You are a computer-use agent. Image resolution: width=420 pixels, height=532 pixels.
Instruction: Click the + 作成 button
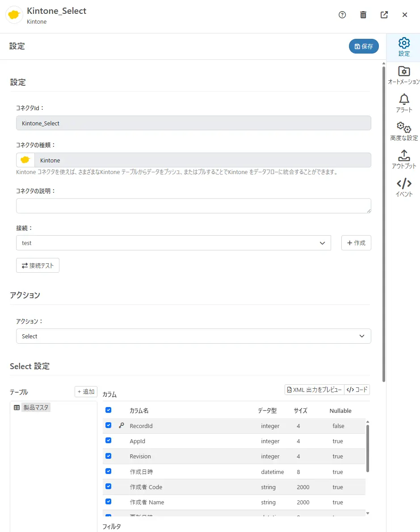pos(356,243)
